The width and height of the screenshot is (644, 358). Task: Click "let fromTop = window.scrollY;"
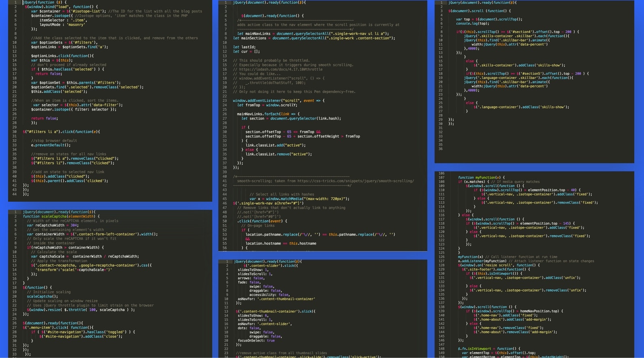click(267, 105)
